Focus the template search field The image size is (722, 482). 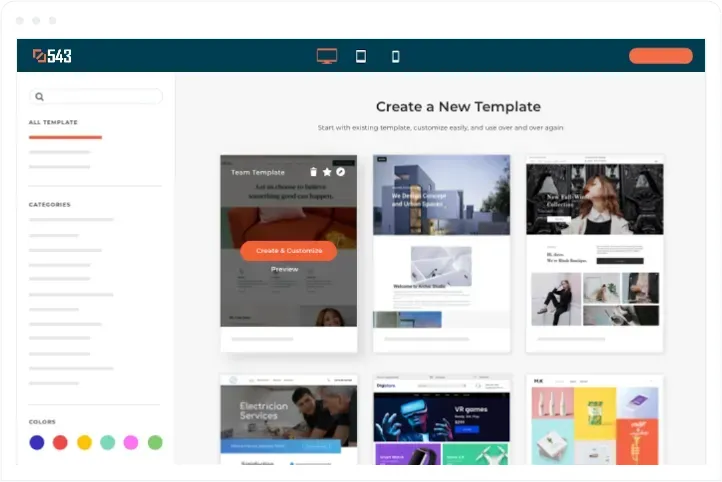coord(96,97)
